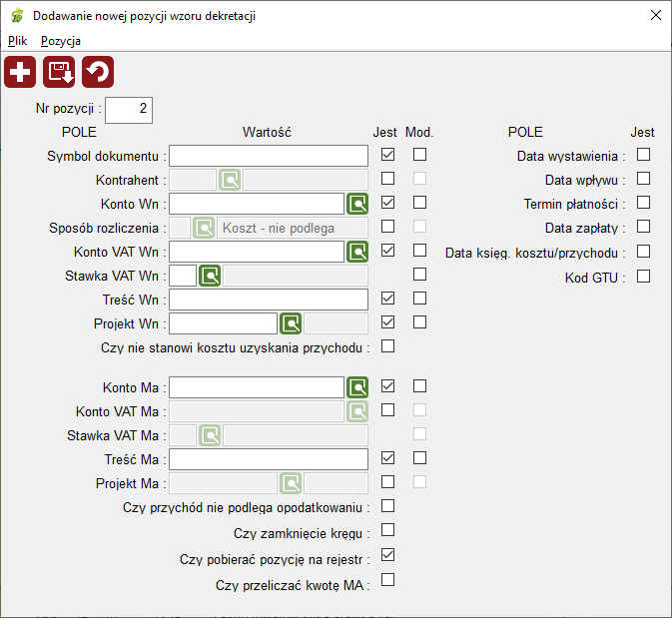Click the red save-to-disk toolbar icon
The height and width of the screenshot is (618, 672).
[x=59, y=72]
